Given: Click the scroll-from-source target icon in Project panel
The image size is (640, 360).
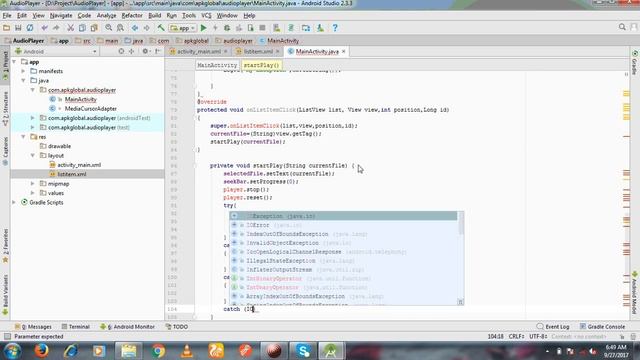Looking at the screenshot, I should click(x=121, y=51).
